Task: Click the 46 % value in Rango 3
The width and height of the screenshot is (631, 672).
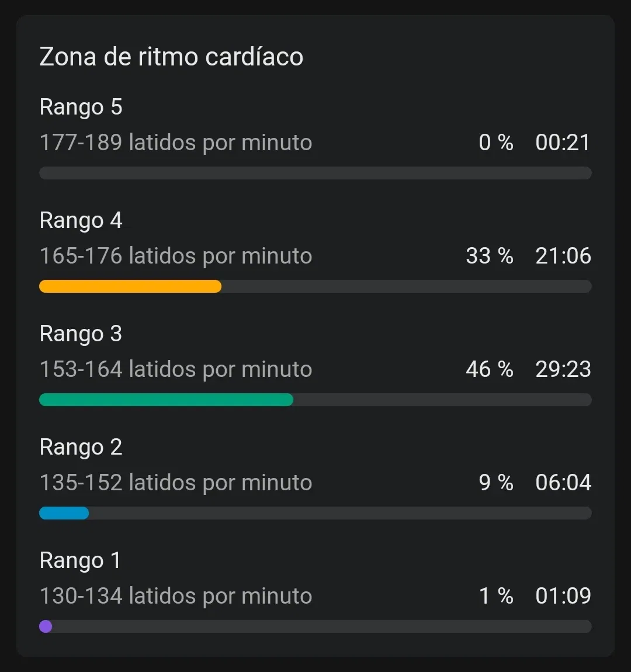Action: [490, 369]
